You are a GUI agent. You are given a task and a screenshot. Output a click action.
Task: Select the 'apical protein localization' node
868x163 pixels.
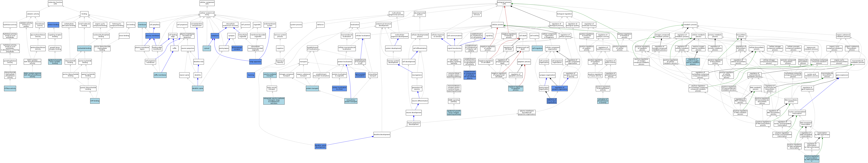pyautogui.click(x=360, y=75)
